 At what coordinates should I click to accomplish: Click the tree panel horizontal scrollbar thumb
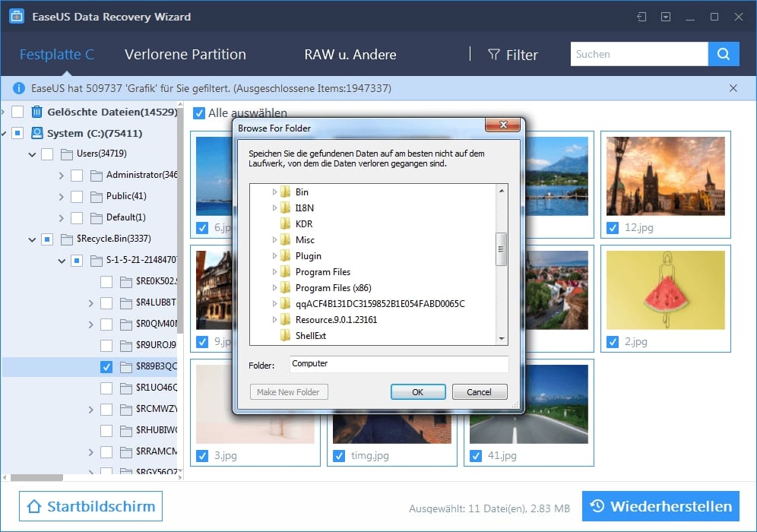(x=36, y=477)
